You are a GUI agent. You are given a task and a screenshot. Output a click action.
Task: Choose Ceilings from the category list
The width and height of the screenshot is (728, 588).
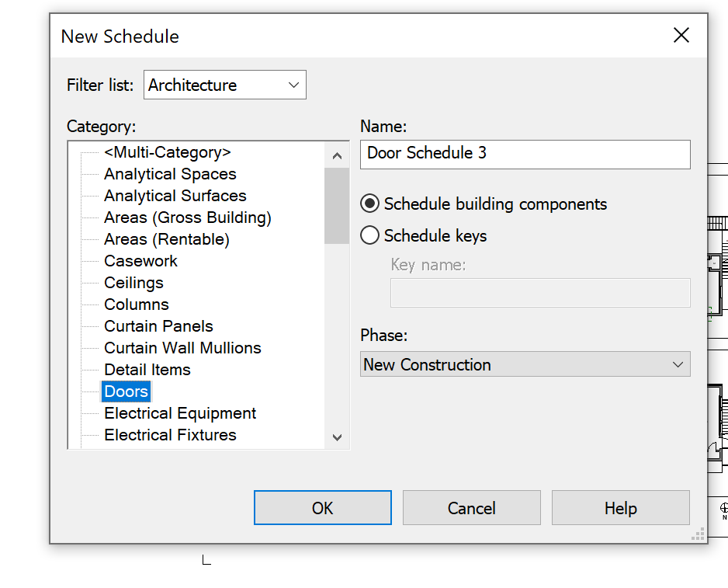(133, 283)
